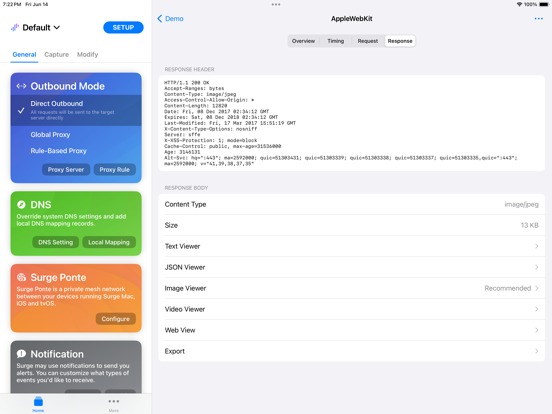Image resolution: width=552 pixels, height=414 pixels.
Task: Click the Local Mapping button
Action: tap(109, 242)
